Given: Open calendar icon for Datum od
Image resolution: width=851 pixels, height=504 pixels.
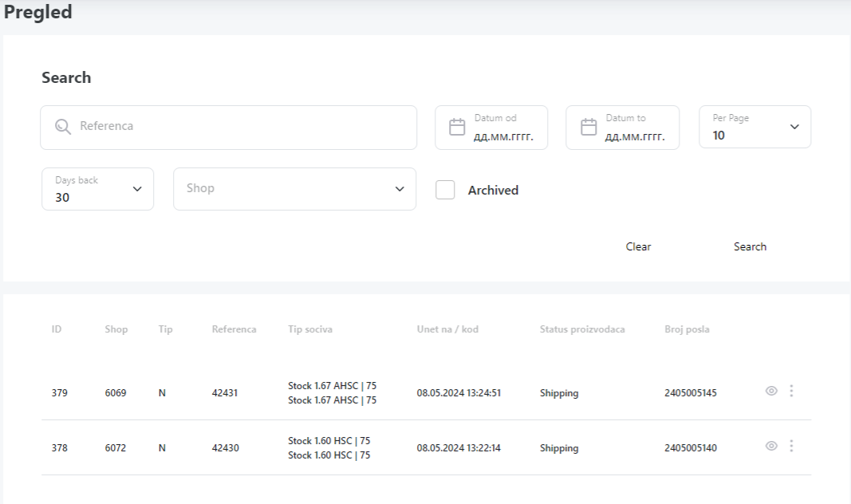Looking at the screenshot, I should (x=457, y=128).
